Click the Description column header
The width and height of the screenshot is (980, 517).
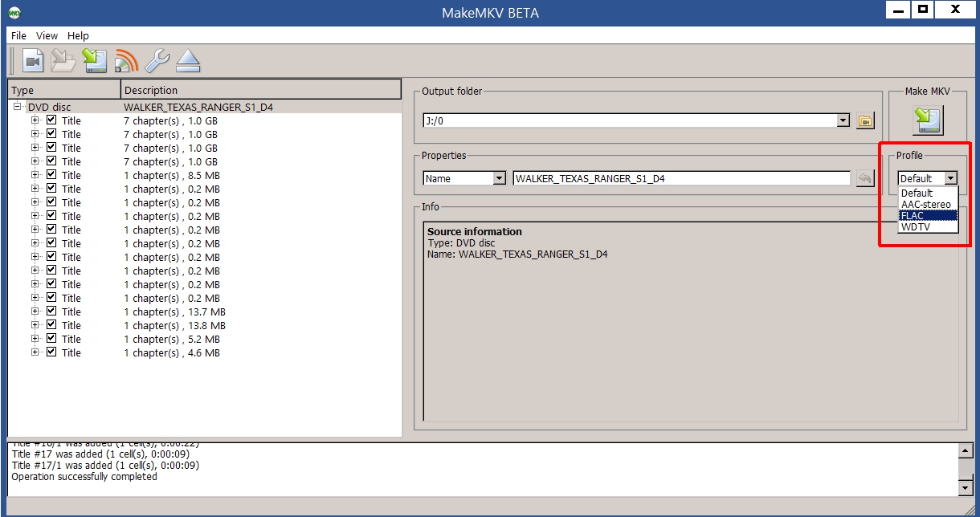pos(261,89)
